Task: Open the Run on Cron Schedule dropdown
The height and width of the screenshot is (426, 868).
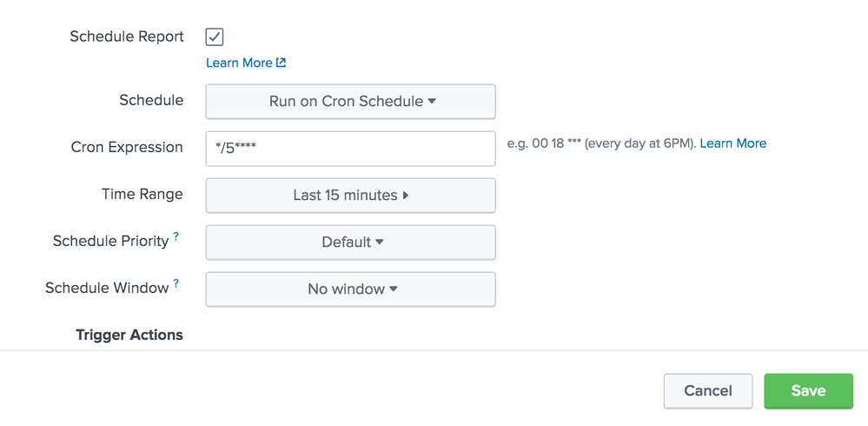Action: 350,102
